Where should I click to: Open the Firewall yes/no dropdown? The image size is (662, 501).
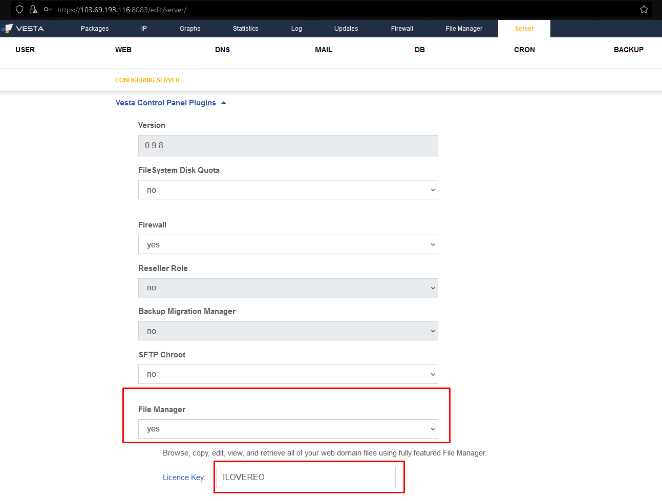[288, 244]
